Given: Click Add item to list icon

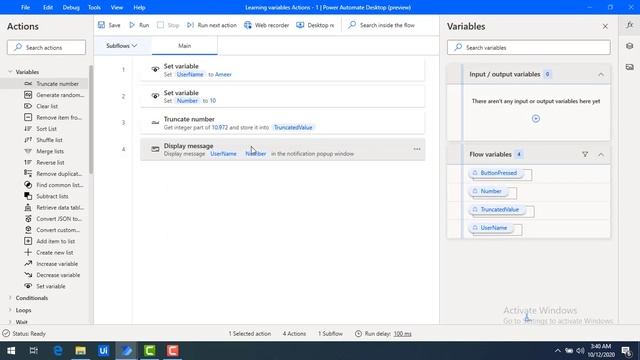Looking at the screenshot, I should (28, 241).
